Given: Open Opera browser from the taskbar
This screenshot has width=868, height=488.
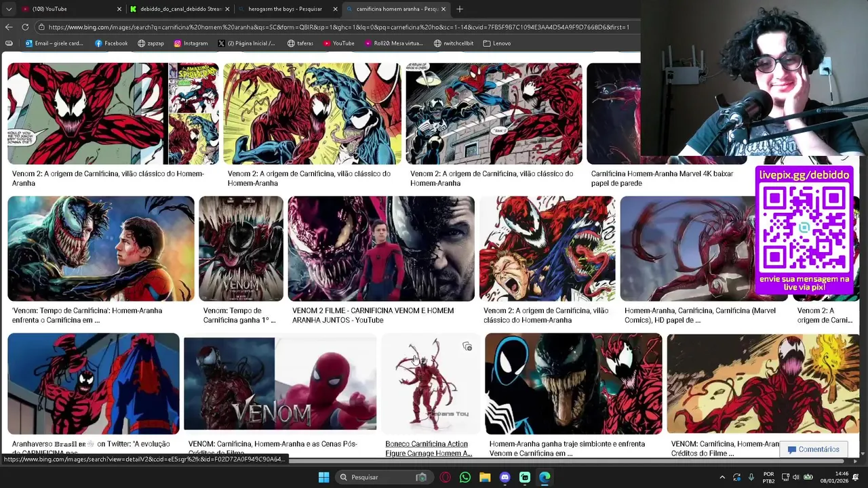Looking at the screenshot, I should click(x=446, y=477).
